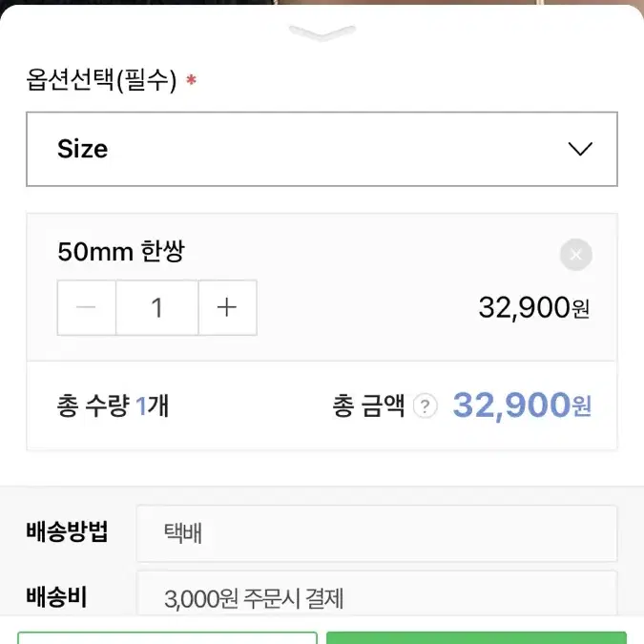Click the quantity number field showing 1

click(157, 307)
